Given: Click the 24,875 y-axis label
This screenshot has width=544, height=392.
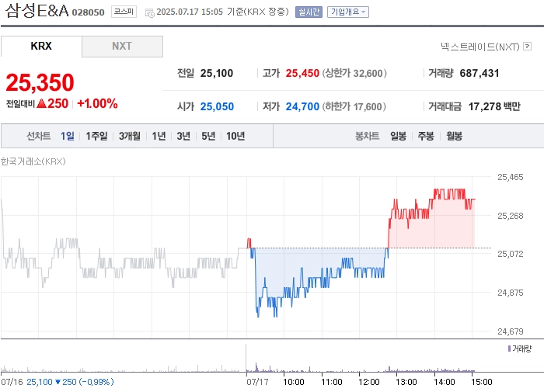Looking at the screenshot, I should tap(511, 293).
